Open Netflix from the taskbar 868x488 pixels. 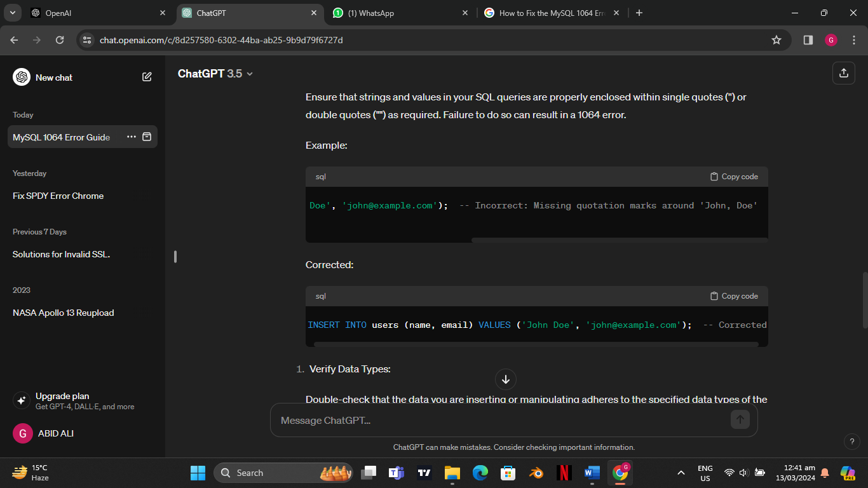[x=564, y=473]
